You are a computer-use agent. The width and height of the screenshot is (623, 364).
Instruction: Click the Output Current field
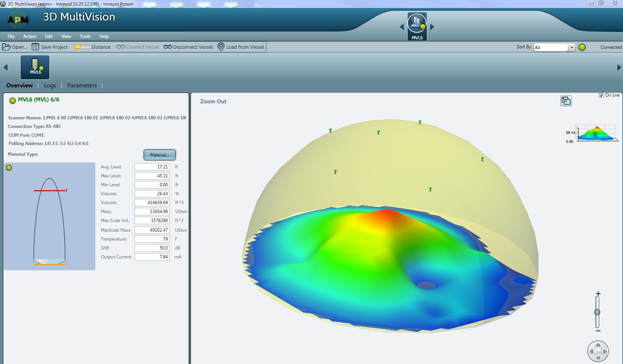(x=152, y=257)
